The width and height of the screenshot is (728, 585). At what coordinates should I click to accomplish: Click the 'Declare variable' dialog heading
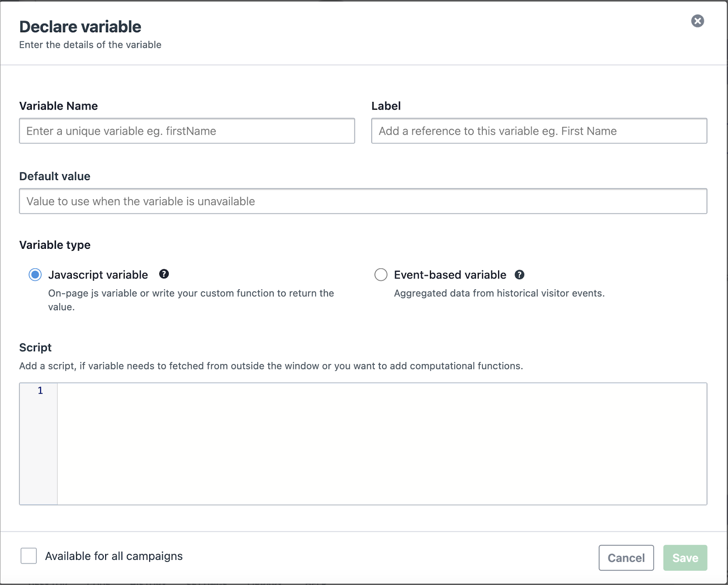click(80, 27)
